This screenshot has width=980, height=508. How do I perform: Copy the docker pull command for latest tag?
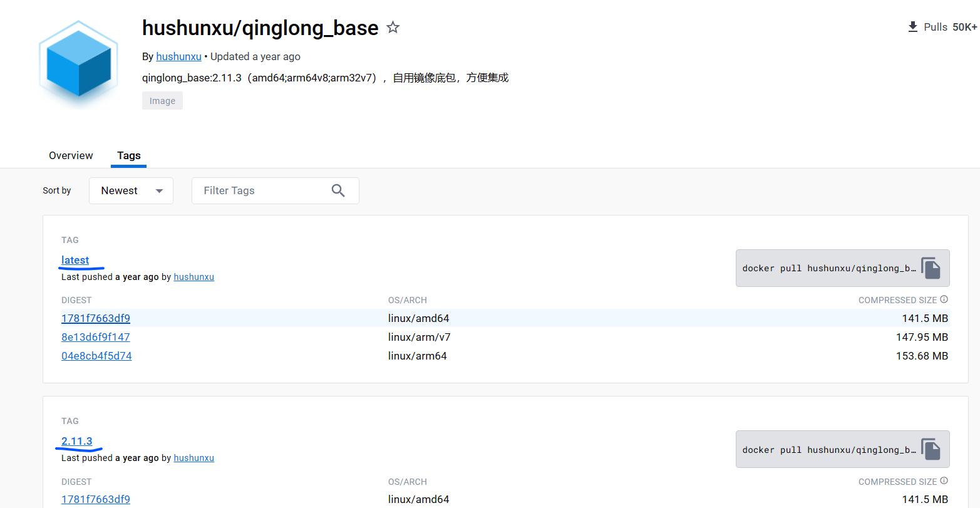931,268
